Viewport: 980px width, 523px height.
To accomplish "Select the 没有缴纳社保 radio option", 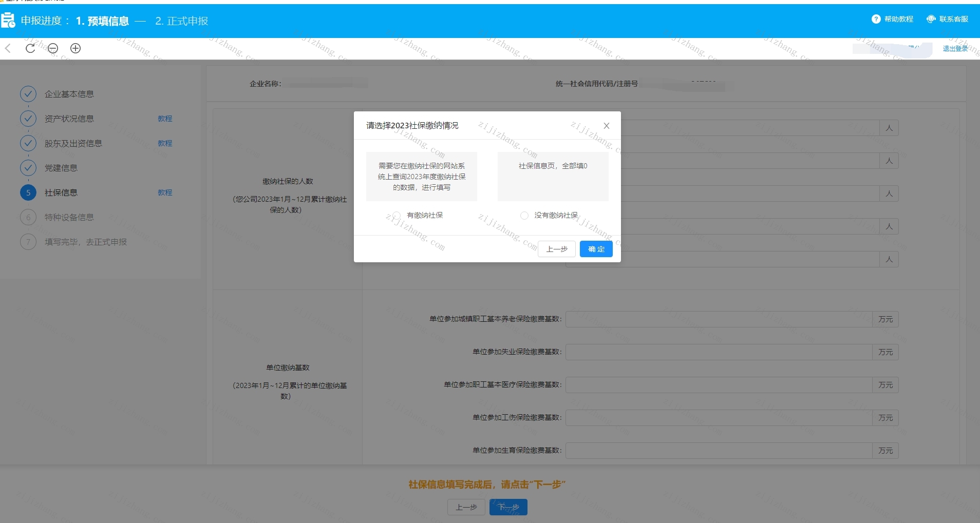I will click(x=524, y=216).
